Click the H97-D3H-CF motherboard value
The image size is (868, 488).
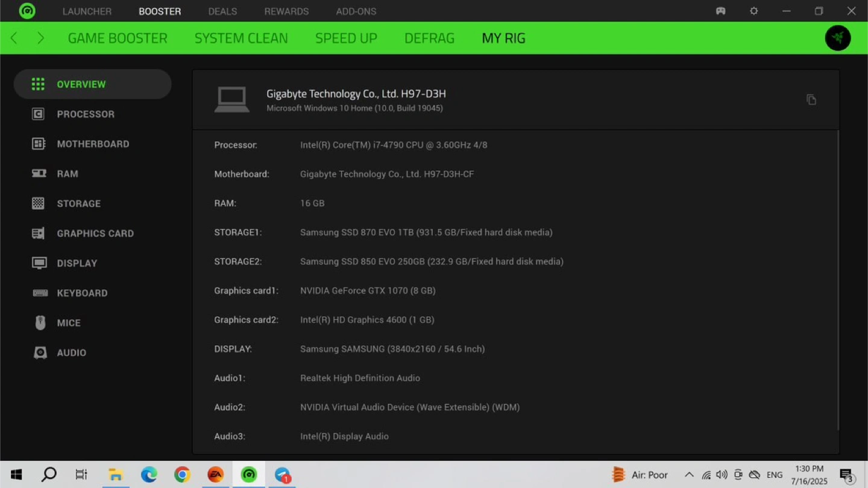387,174
